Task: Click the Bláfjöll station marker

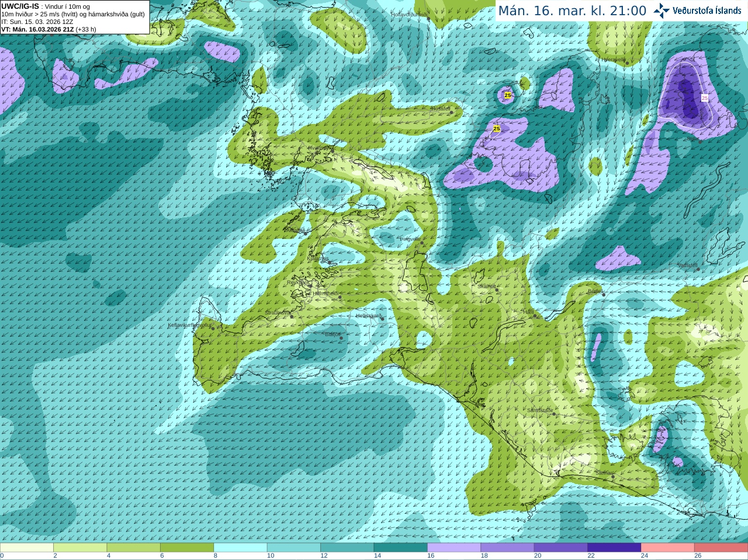Action: tap(341, 338)
